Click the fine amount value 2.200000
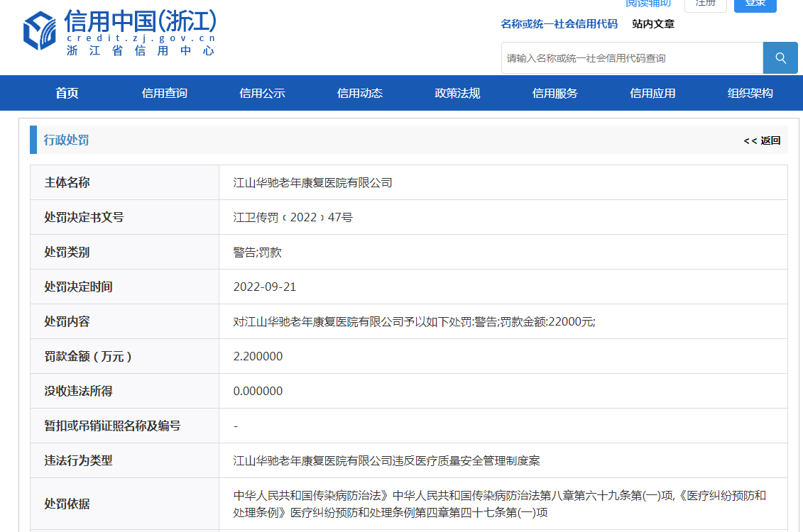This screenshot has width=803, height=532. tap(258, 357)
